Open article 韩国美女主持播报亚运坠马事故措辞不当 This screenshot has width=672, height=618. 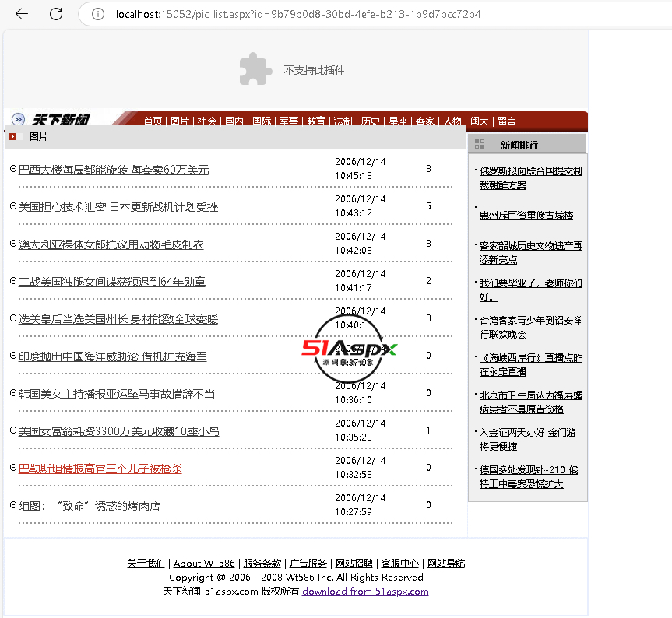pyautogui.click(x=117, y=394)
